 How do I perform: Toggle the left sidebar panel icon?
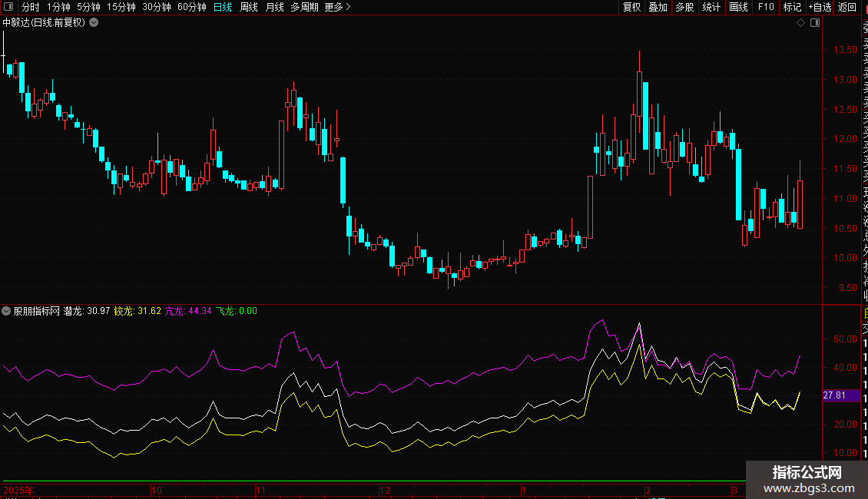click(x=8, y=7)
